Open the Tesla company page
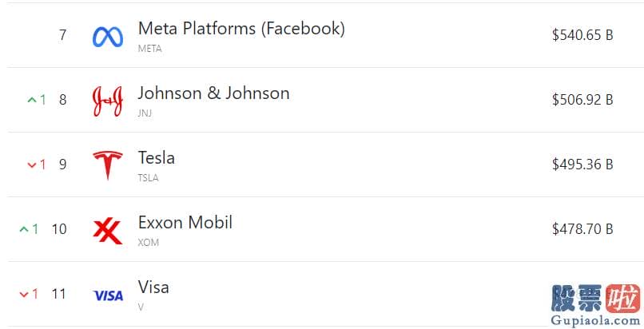This screenshot has height=329, width=644. pos(157,158)
